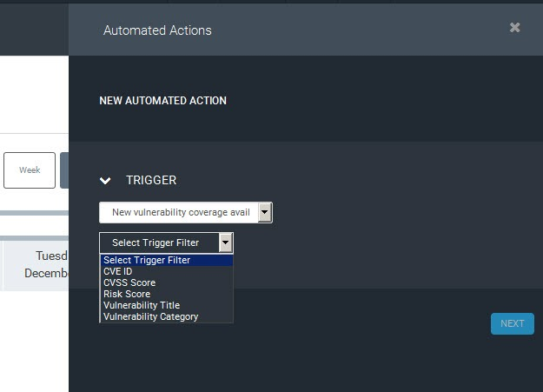This screenshot has height=392, width=543.
Task: Pick Vulnerability Category from the list
Action: point(150,316)
